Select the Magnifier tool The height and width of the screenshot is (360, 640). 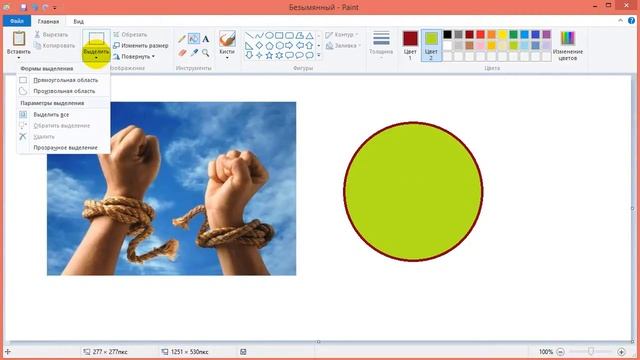click(206, 53)
